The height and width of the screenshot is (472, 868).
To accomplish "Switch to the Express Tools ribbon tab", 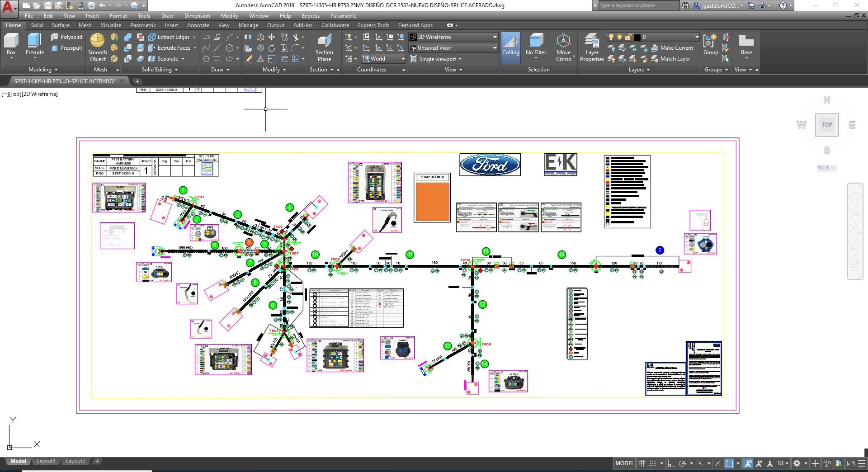I will [x=373, y=25].
